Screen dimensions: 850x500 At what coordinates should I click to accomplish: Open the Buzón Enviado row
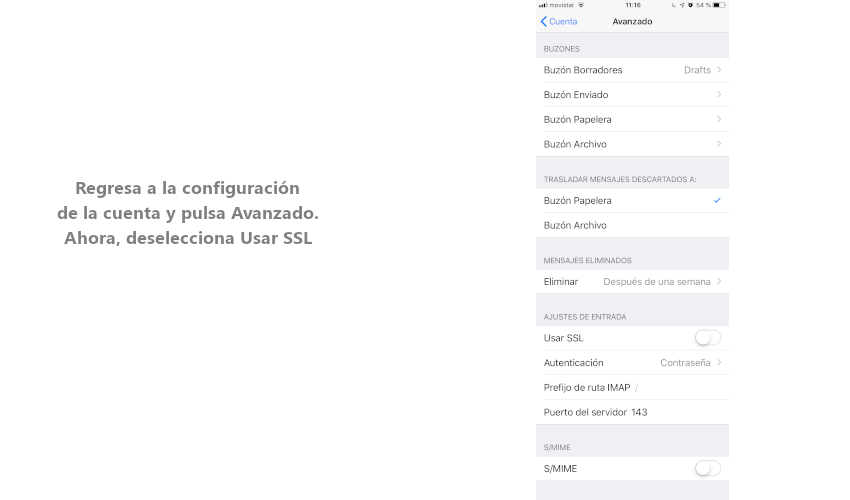(632, 95)
